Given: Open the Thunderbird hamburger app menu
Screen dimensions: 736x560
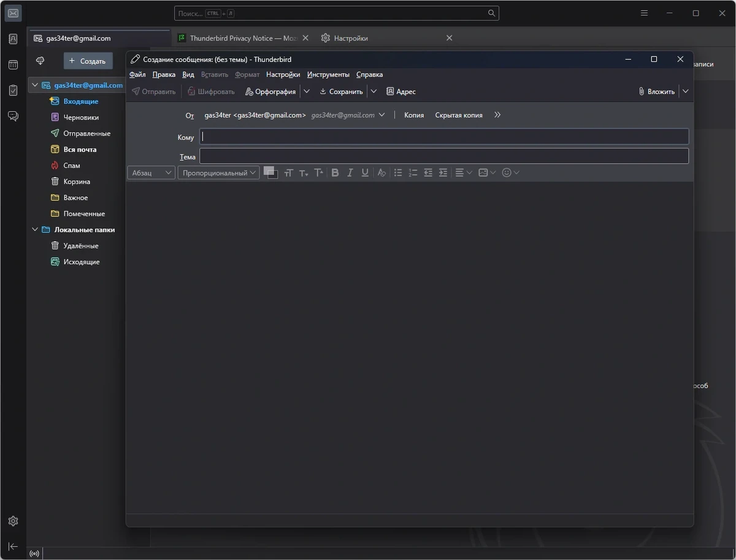Looking at the screenshot, I should point(644,13).
